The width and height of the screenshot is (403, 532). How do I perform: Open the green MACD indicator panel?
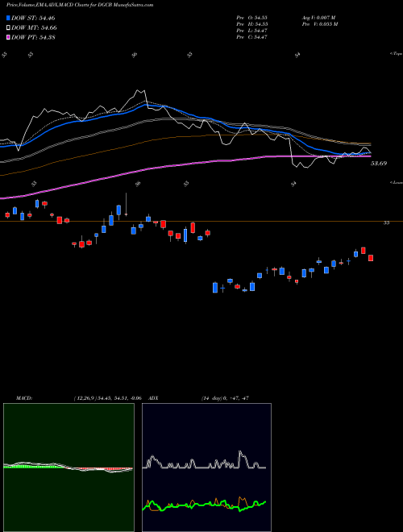tap(69, 468)
